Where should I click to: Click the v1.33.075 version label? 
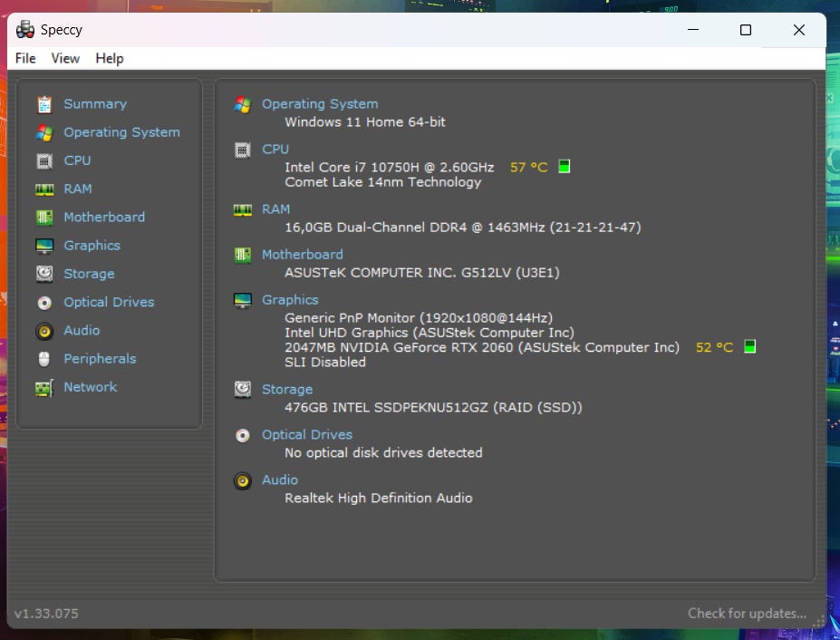click(x=46, y=614)
